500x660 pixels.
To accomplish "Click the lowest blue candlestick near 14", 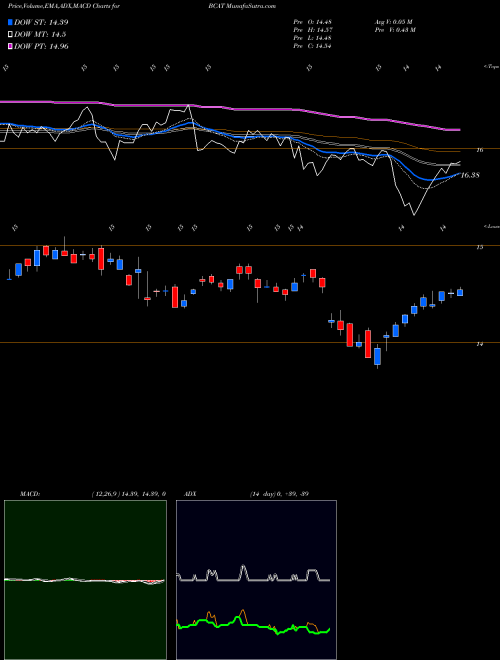I will click(x=378, y=356).
